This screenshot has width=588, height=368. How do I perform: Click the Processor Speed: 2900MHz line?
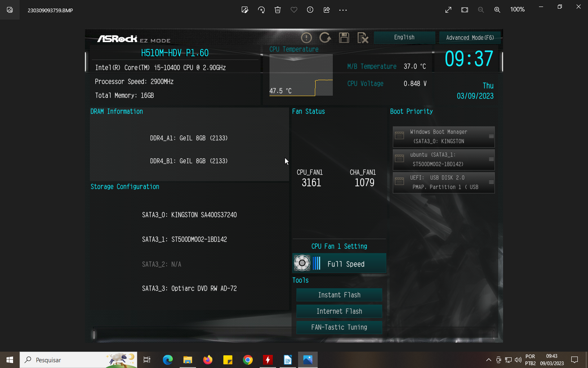(134, 82)
